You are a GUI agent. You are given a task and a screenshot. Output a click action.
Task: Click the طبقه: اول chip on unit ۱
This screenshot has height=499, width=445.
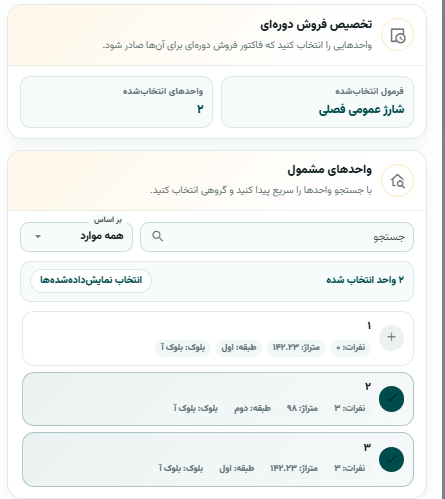pos(239,348)
